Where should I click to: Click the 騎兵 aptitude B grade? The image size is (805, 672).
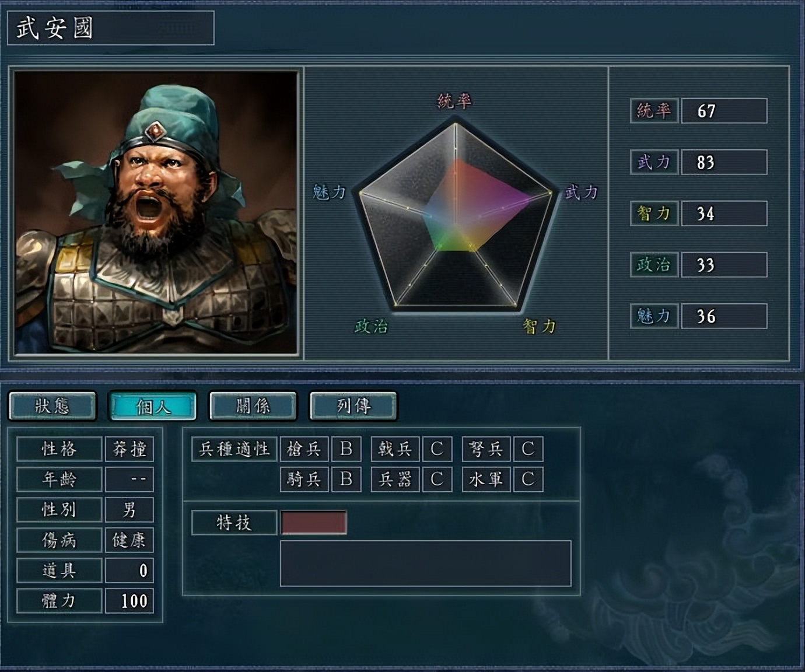coord(346,479)
